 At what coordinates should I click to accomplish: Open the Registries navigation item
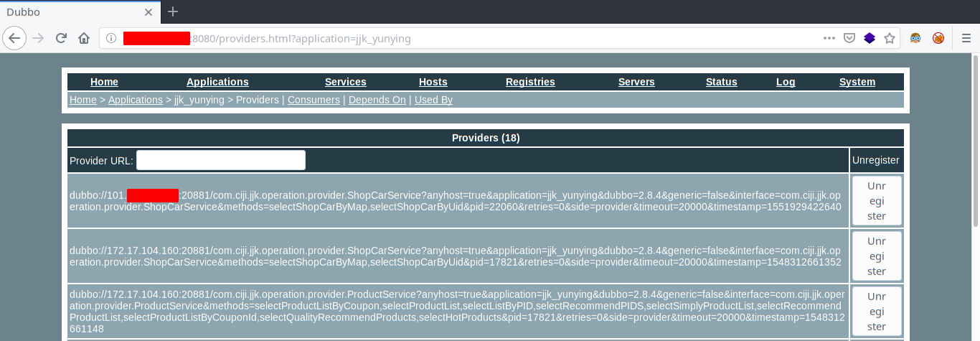tap(530, 82)
